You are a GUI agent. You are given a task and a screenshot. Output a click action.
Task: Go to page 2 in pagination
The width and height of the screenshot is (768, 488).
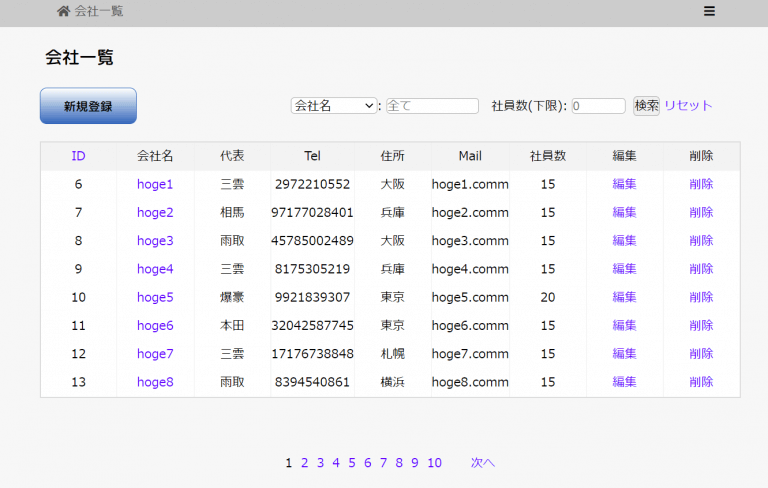coord(305,463)
